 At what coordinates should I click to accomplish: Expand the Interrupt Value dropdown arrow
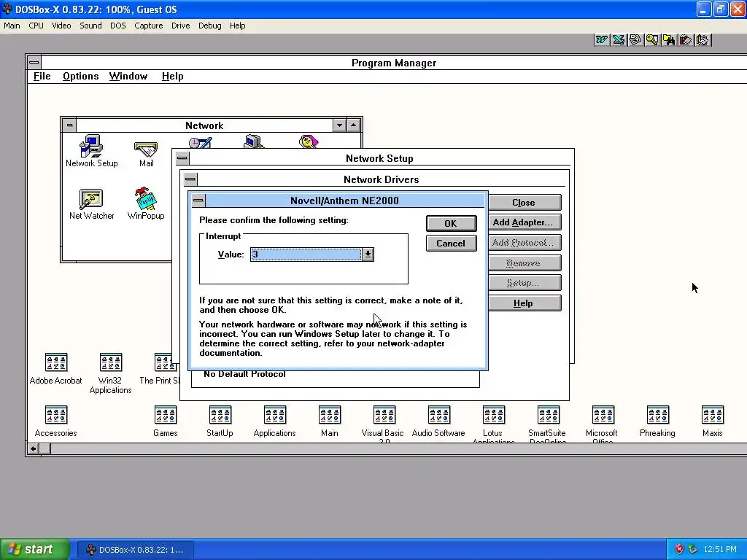368,254
